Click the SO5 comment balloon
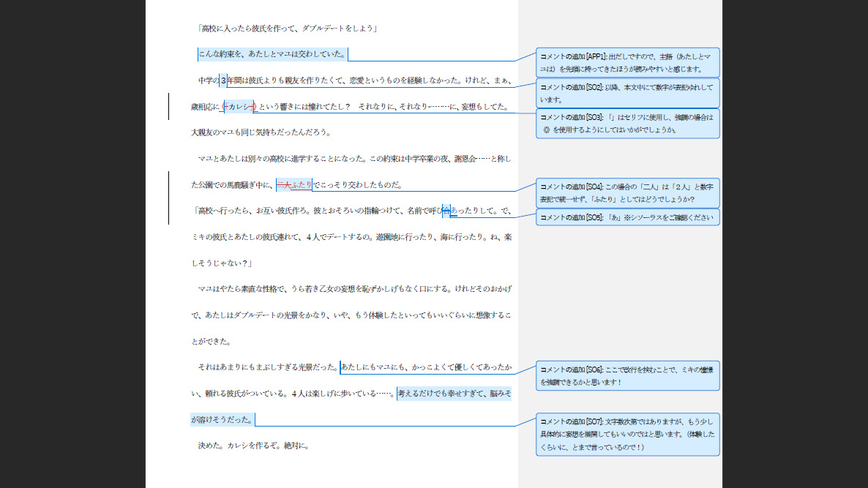Image resolution: width=868 pixels, height=488 pixels. point(627,217)
